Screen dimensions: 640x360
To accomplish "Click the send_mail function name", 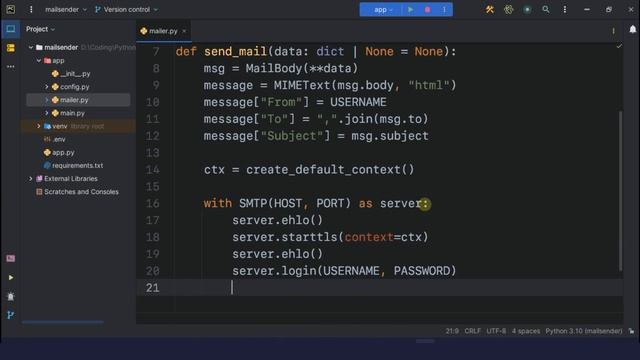I will pos(235,51).
